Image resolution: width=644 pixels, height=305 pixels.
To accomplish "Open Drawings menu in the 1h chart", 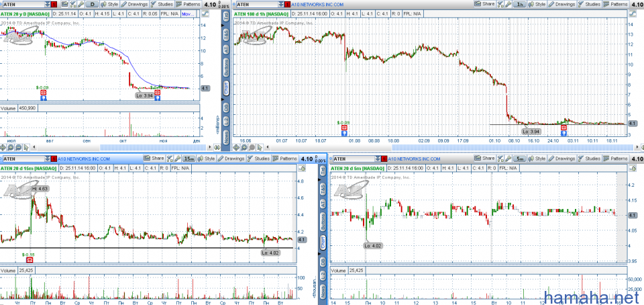I will pos(562,4).
